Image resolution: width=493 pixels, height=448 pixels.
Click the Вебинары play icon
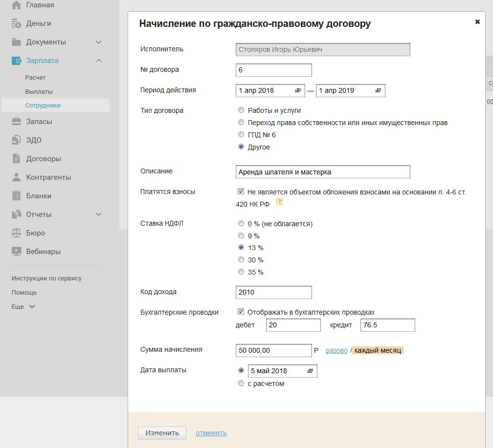tap(17, 252)
